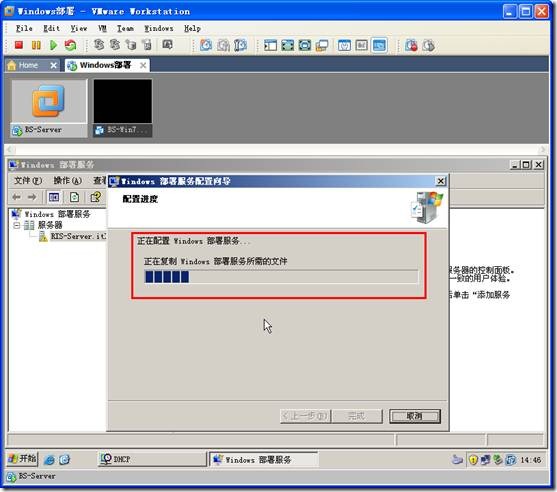Click the Suspend VM pause icon

36,45
